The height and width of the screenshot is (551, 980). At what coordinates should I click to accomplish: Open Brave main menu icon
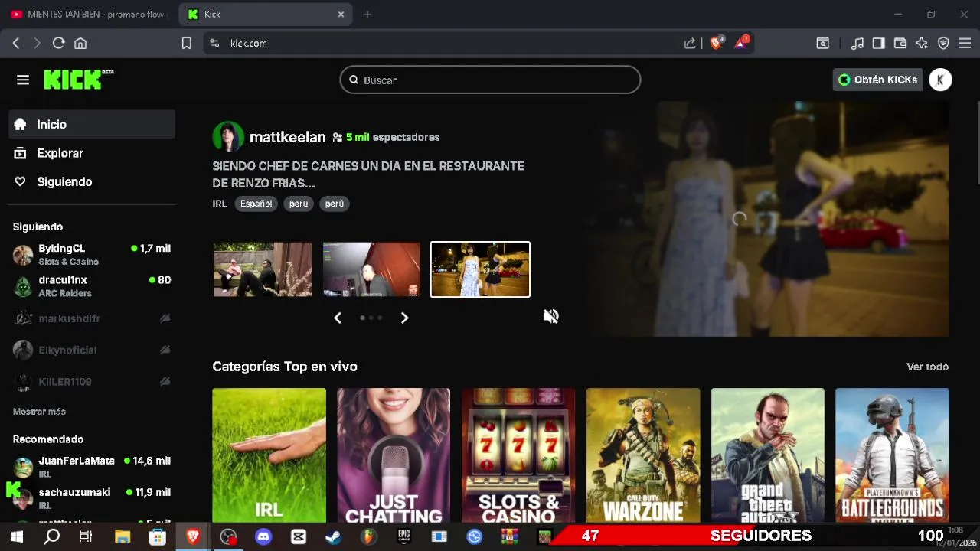pos(965,44)
